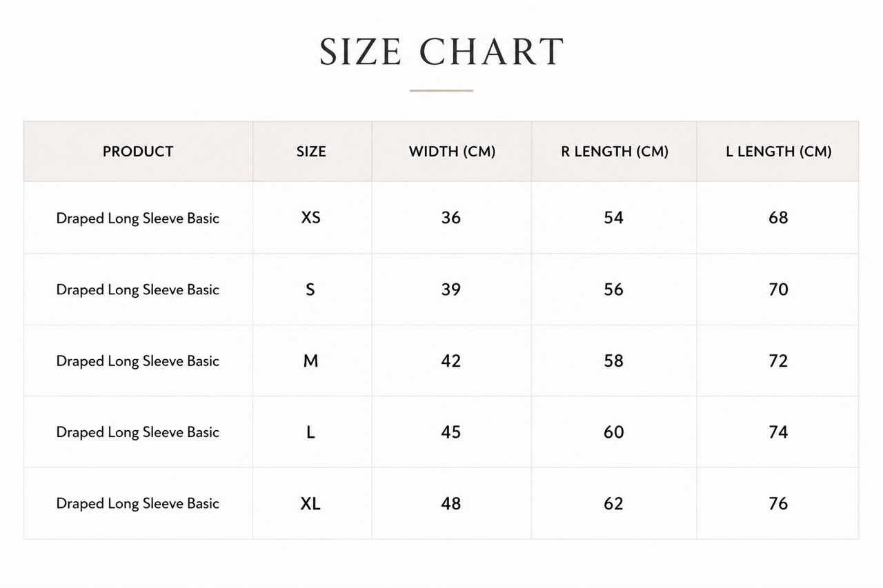This screenshot has width=883, height=588.
Task: Click L length value 74
Action: tap(778, 432)
